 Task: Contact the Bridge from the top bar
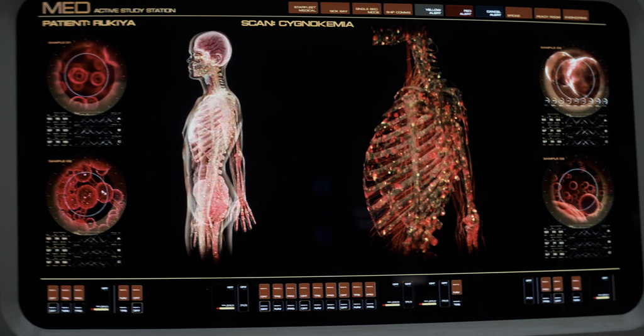519,13
